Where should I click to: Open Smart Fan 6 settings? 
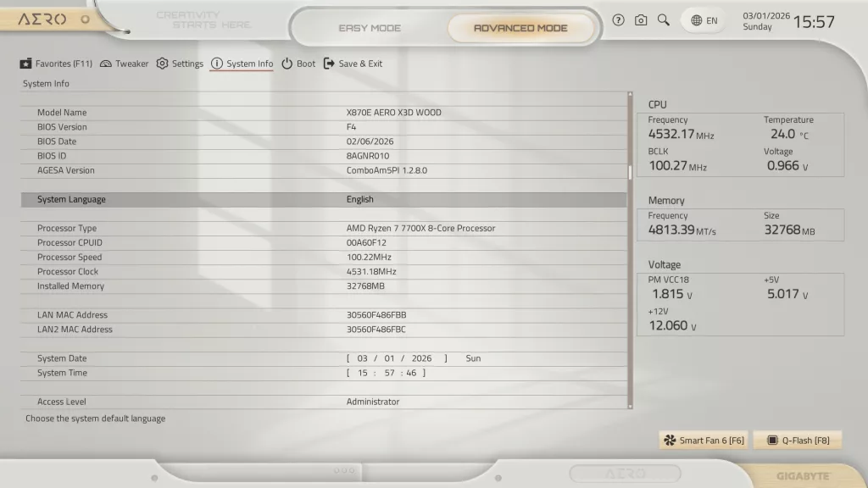[703, 440]
